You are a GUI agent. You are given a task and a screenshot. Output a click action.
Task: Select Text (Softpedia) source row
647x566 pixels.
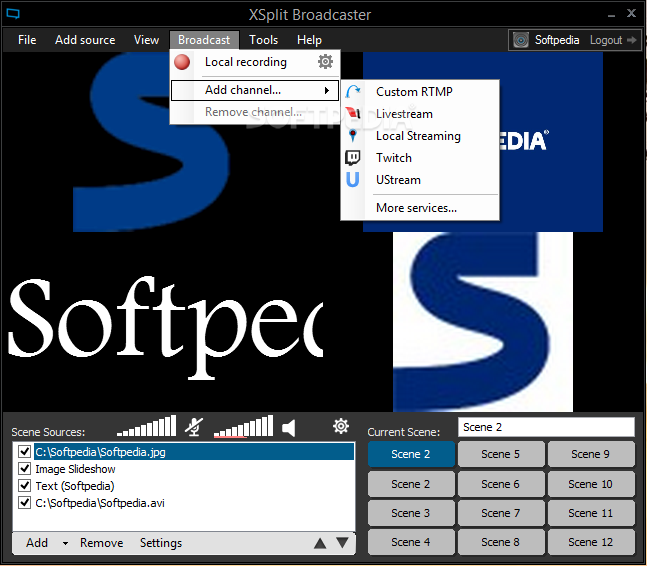coord(184,486)
